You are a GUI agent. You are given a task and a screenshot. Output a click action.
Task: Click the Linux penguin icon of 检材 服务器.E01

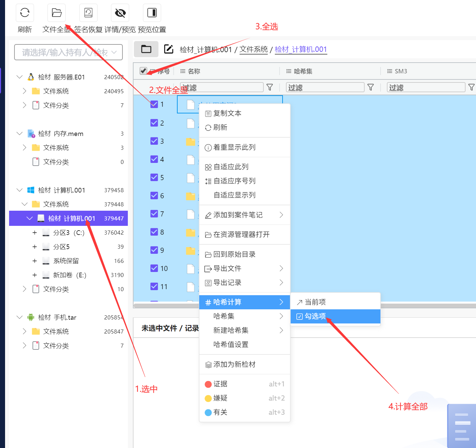pos(31,77)
